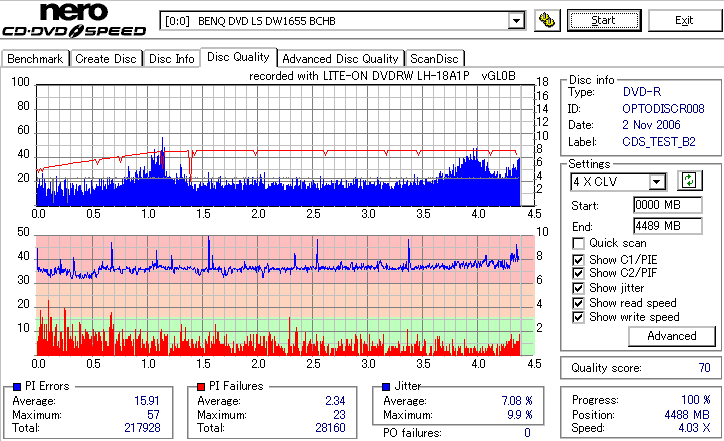Click the Start position field 0000 MB
Viewport: 724px width, 441px height.
click(668, 205)
